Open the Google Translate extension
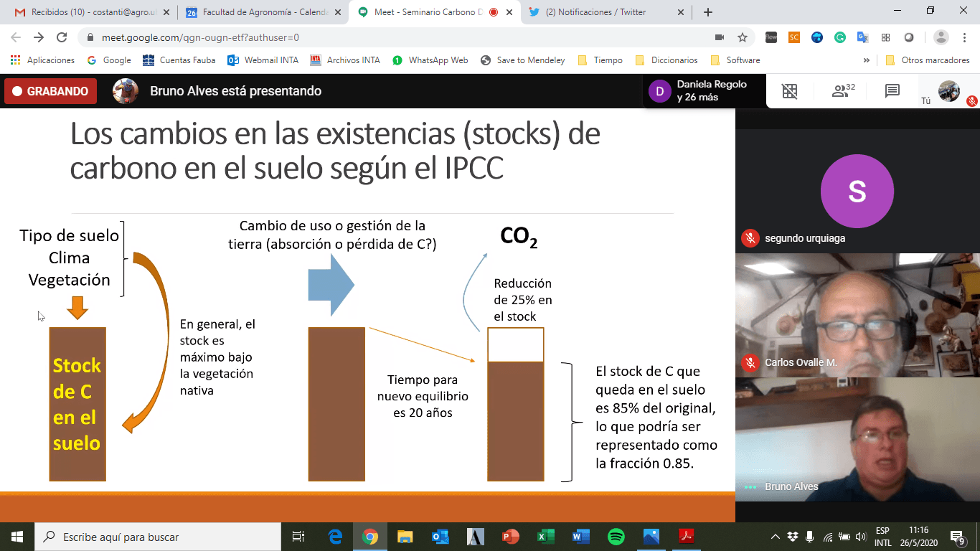Viewport: 980px width, 551px height. (862, 37)
